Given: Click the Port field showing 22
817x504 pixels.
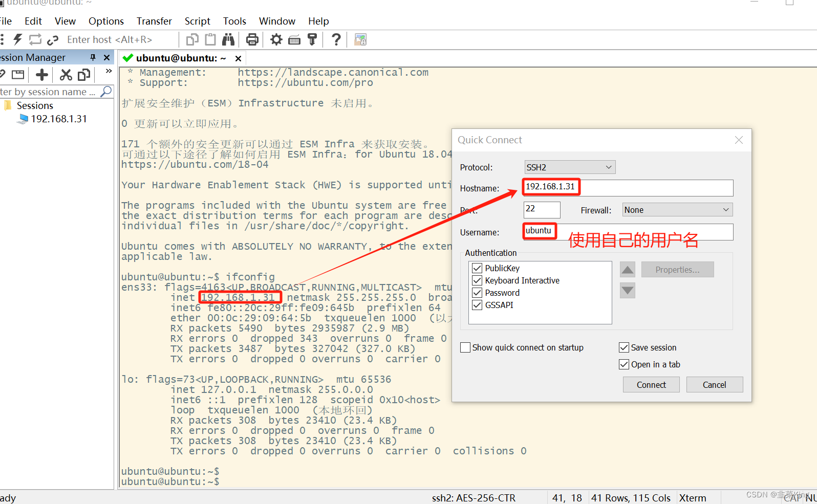Looking at the screenshot, I should click(x=542, y=210).
